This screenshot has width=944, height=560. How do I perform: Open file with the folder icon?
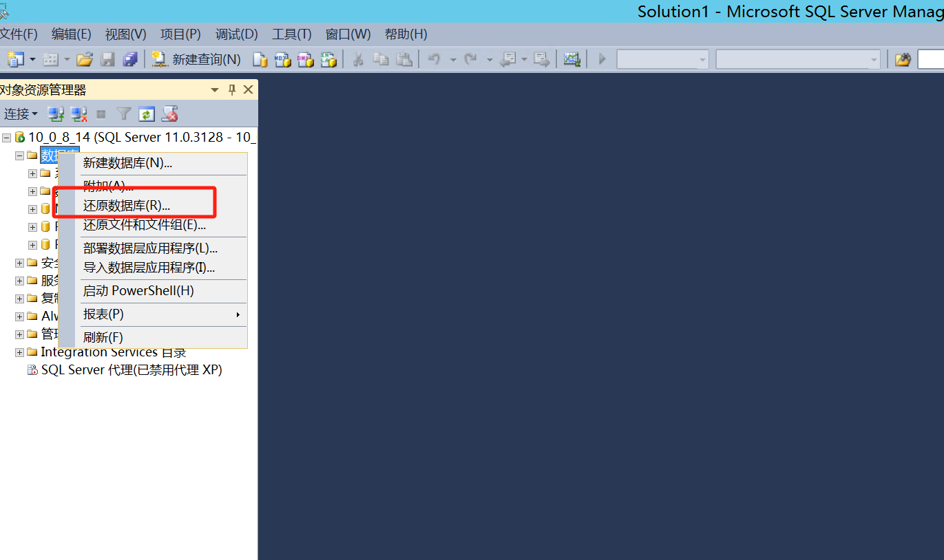pyautogui.click(x=85, y=60)
